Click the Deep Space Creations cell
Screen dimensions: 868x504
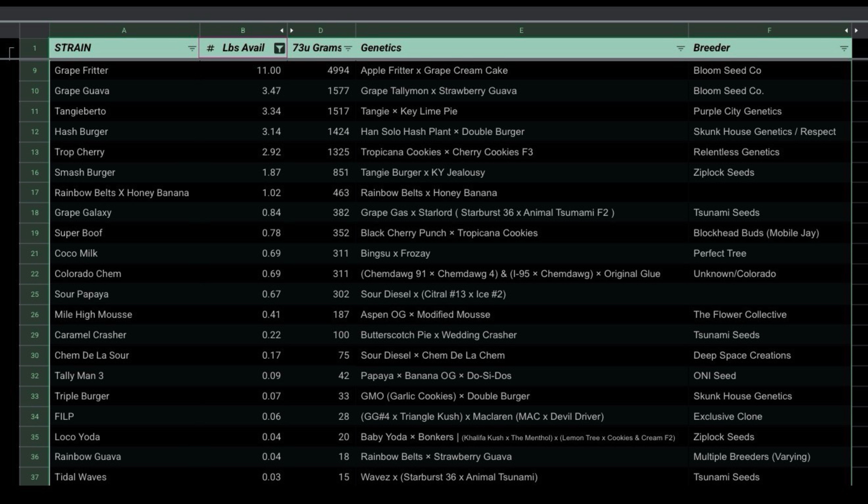pos(770,355)
